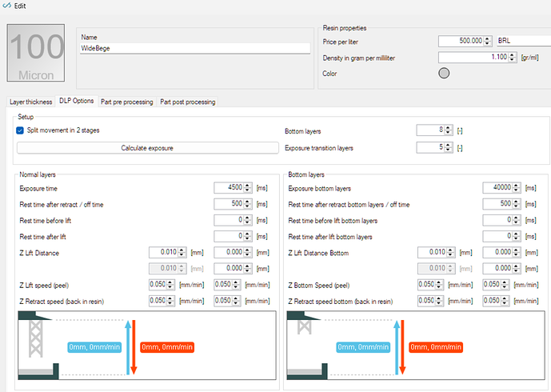The width and height of the screenshot is (551, 392).
Task: Click the second Z Retract speed (back in resin) spinner
Action: click(236, 301)
